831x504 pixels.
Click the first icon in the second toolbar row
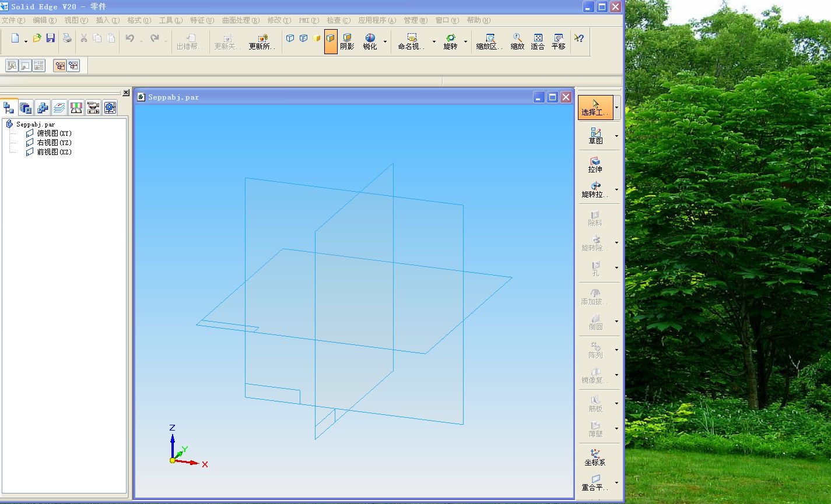(x=11, y=65)
